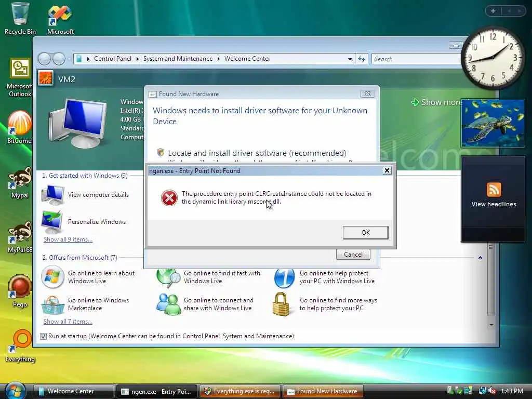The width and height of the screenshot is (532, 399).
Task: Expand the arrow after System and Maintenance breadcrumb
Action: tap(219, 59)
